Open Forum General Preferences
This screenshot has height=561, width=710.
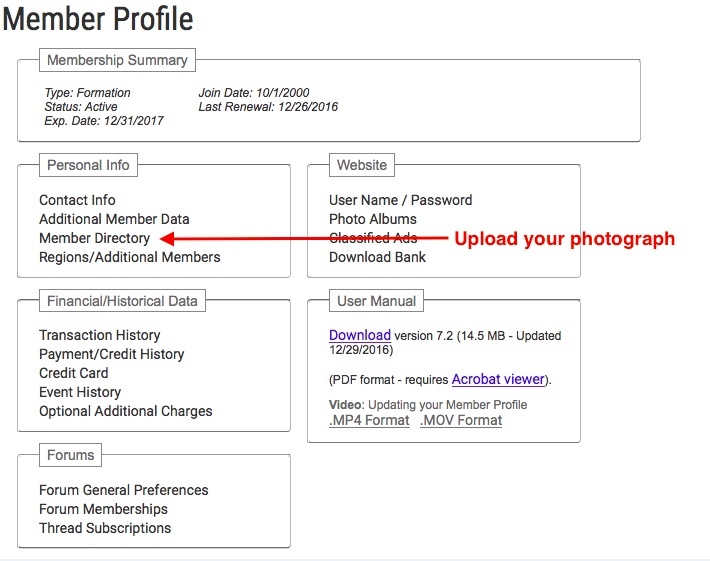coord(124,490)
